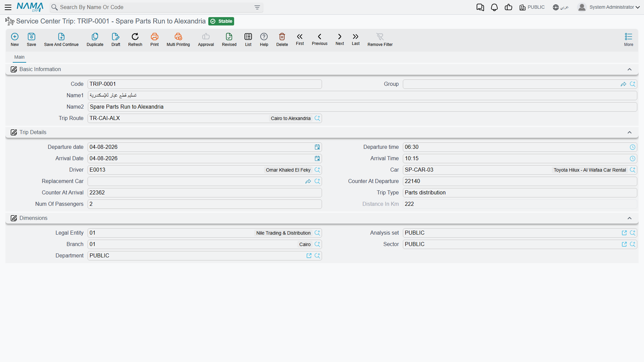Open Multi Printing
Image resolution: width=644 pixels, height=362 pixels.
pos(178,39)
